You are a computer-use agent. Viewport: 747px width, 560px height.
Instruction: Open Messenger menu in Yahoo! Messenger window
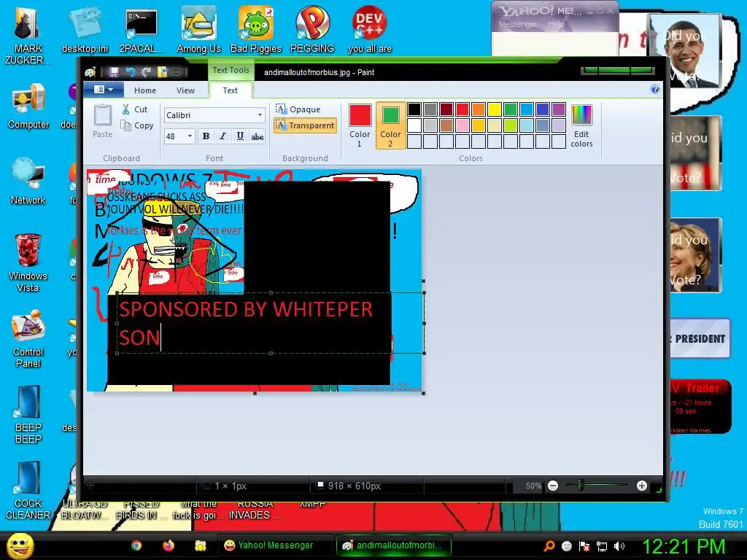tap(517, 24)
